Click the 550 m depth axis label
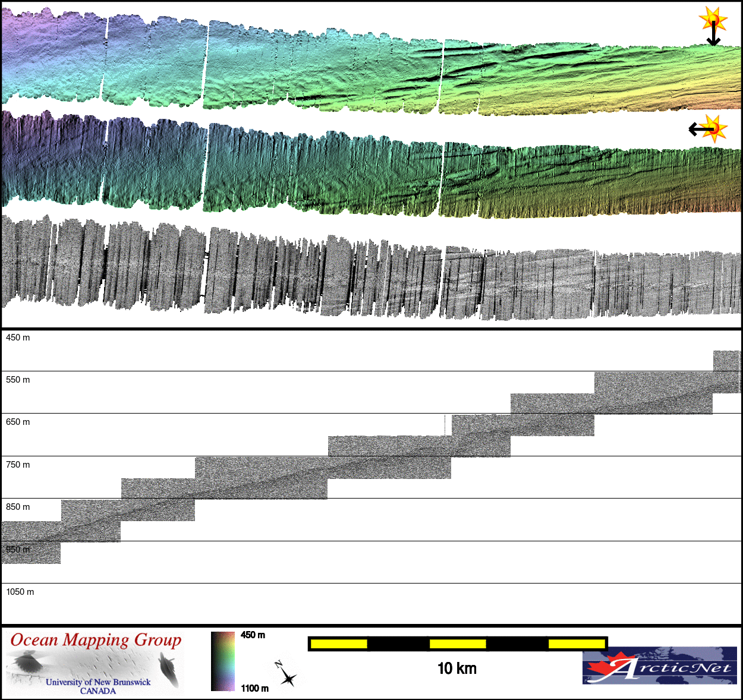 pyautogui.click(x=18, y=380)
